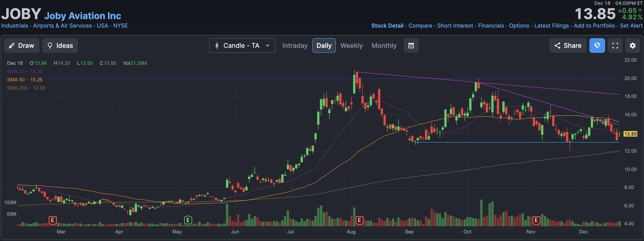This screenshot has height=241, width=644.
Task: Click the Share button
Action: (x=568, y=45)
